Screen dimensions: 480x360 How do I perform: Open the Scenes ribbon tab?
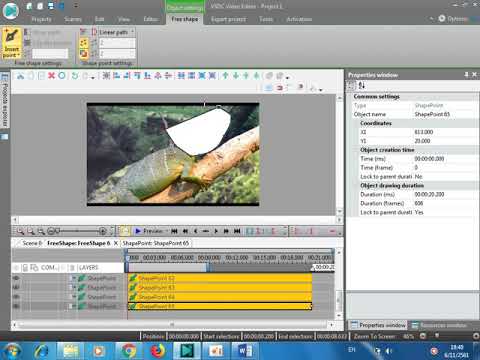click(x=73, y=19)
